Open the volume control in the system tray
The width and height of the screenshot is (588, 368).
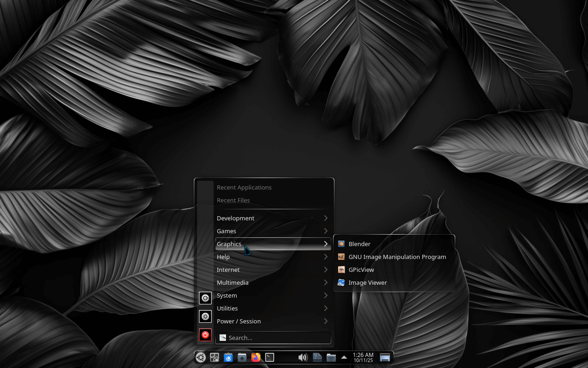[x=303, y=357]
